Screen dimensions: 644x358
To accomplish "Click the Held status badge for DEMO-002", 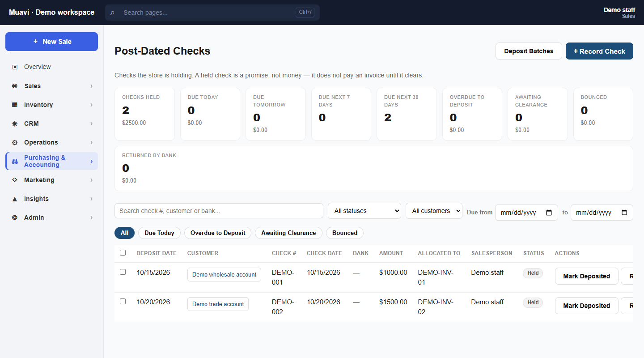I will [x=533, y=303].
